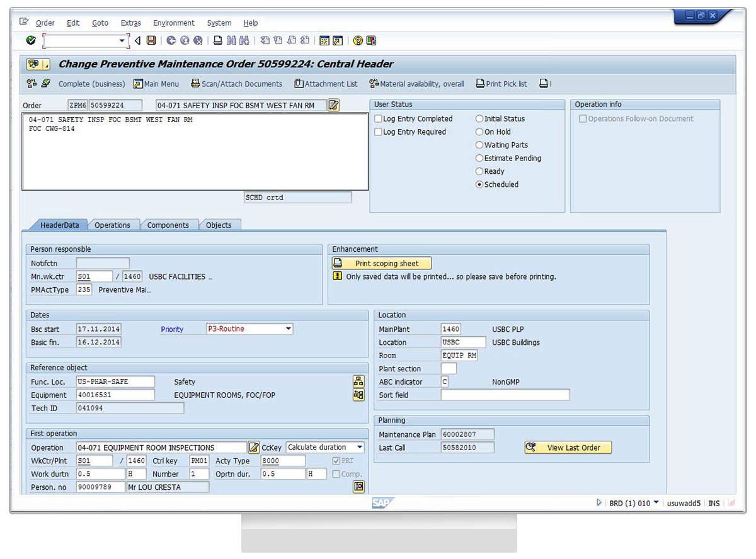Click the Print icon in the toolbar

coord(217,40)
